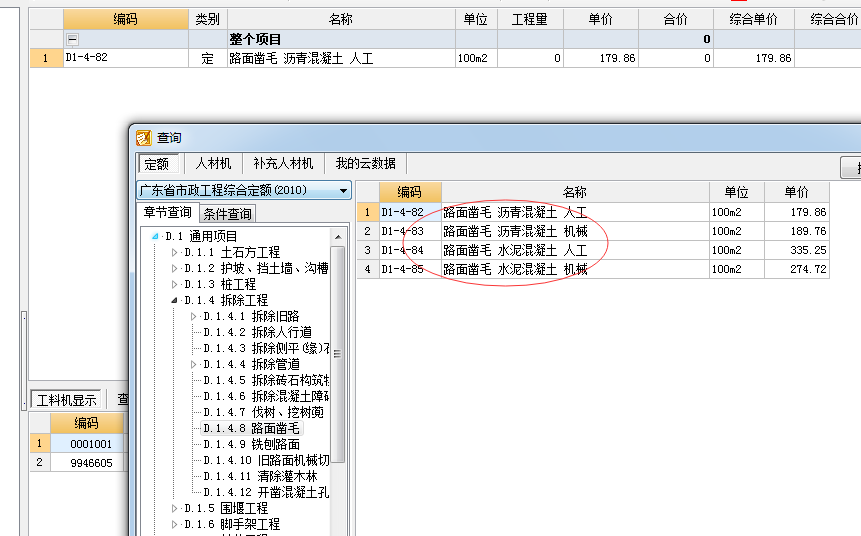The image size is (861, 536).
Task: Select D.1.4.9 铣刨路面 tree item
Action: (x=251, y=444)
